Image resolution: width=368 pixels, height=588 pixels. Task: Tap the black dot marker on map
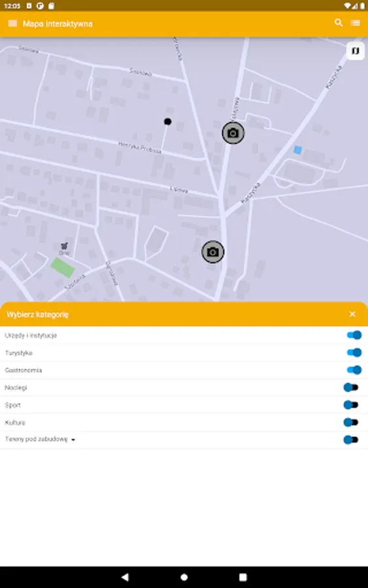click(x=168, y=122)
